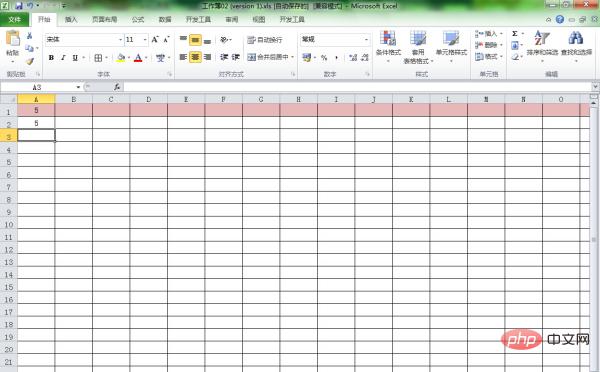
Task: Click the yellow fill color swatch
Action: 121,58
